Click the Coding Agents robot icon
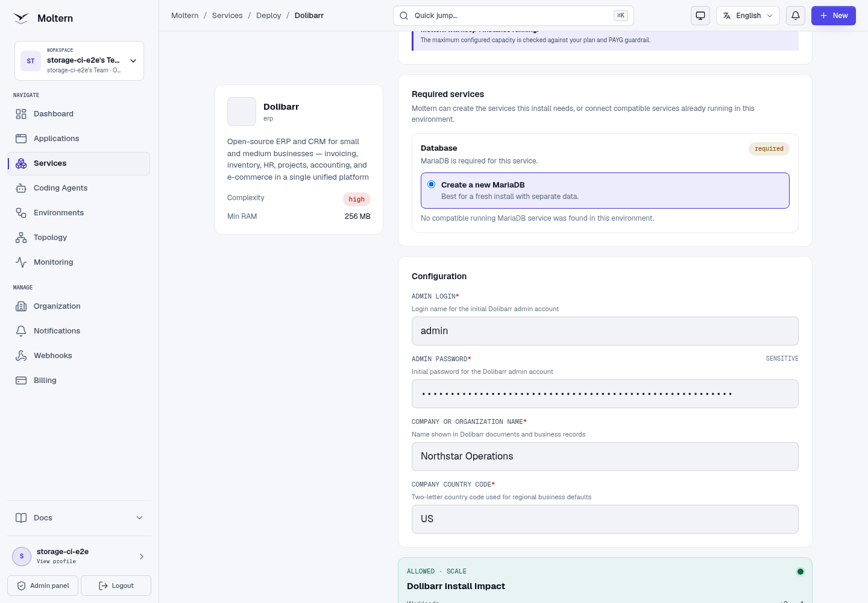The width and height of the screenshot is (868, 603). pos(21,188)
